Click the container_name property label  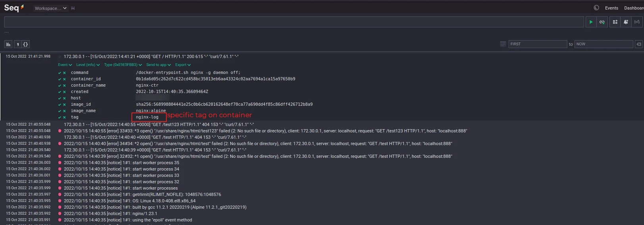coord(88,85)
